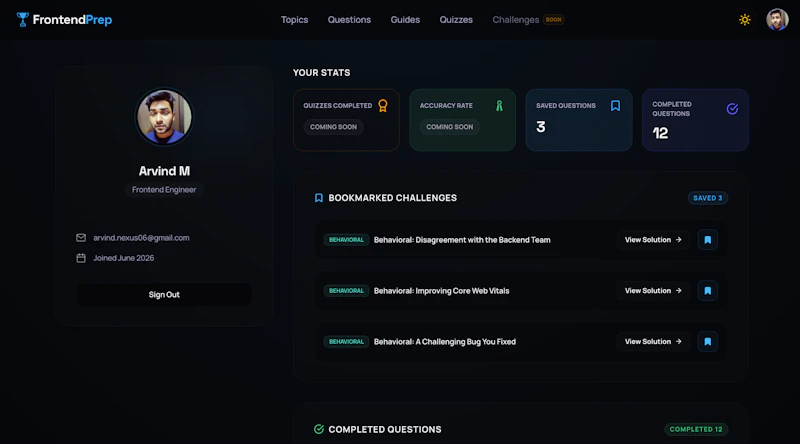Click the large profile photo of Arvind M

[164, 117]
